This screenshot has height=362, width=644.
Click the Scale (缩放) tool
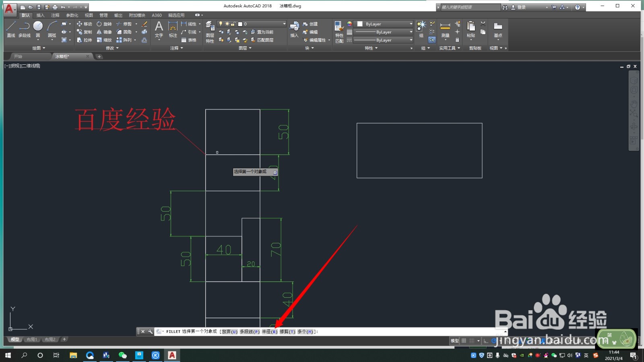(104, 40)
